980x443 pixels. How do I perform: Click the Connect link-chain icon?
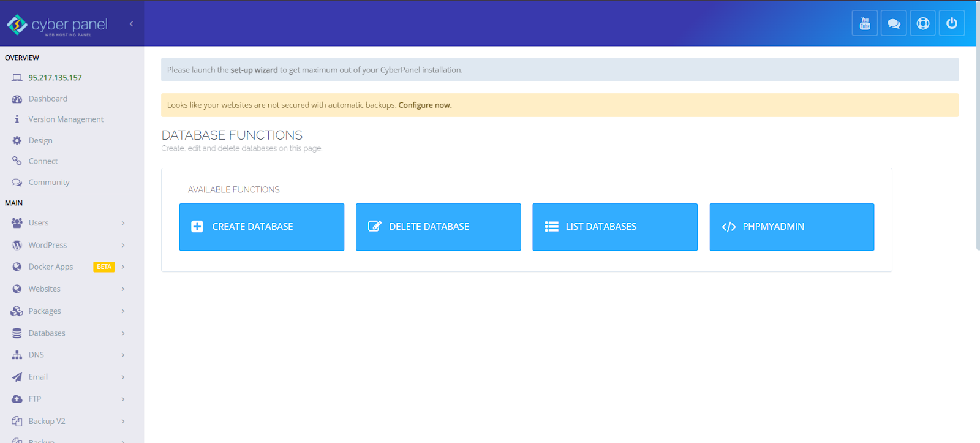coord(17,161)
